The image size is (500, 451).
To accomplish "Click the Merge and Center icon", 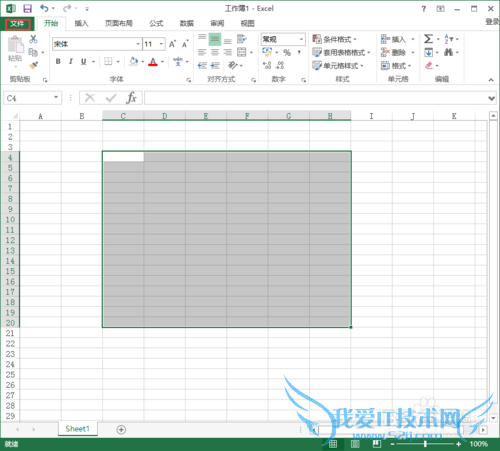I will click(242, 52).
